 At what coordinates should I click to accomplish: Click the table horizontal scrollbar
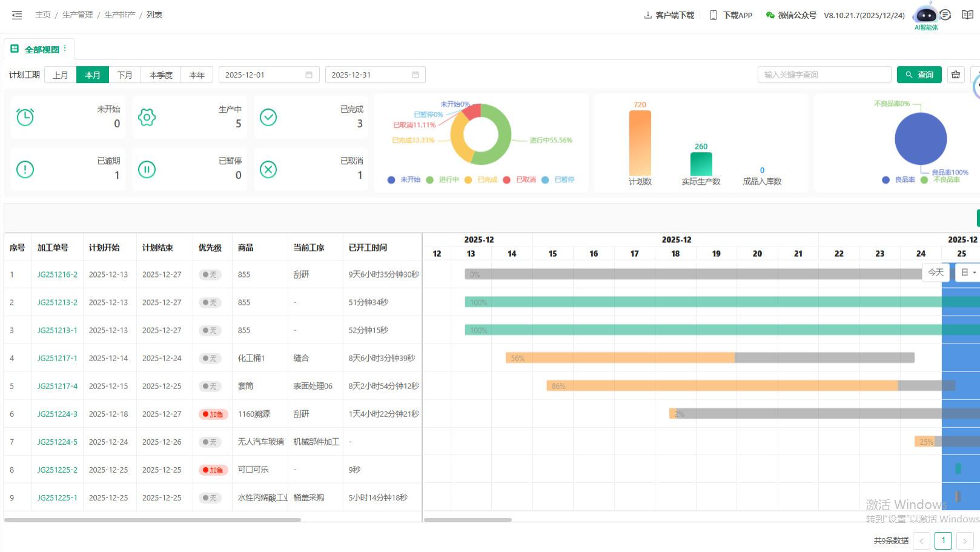click(x=153, y=519)
